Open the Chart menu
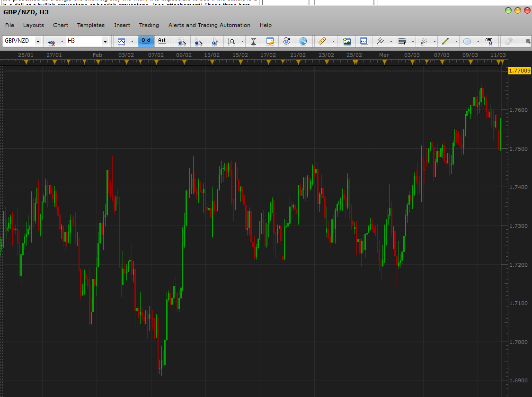Viewport: 532px width, 397px height. pos(61,25)
